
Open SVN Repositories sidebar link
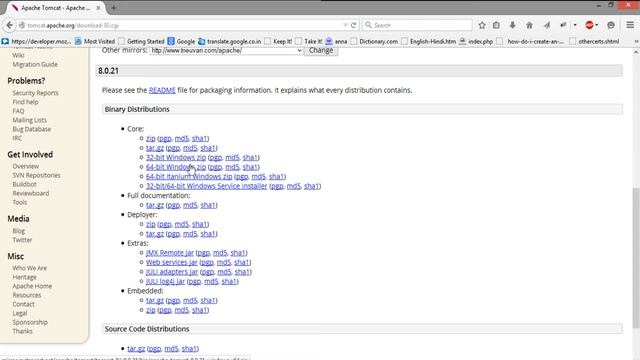(x=36, y=175)
